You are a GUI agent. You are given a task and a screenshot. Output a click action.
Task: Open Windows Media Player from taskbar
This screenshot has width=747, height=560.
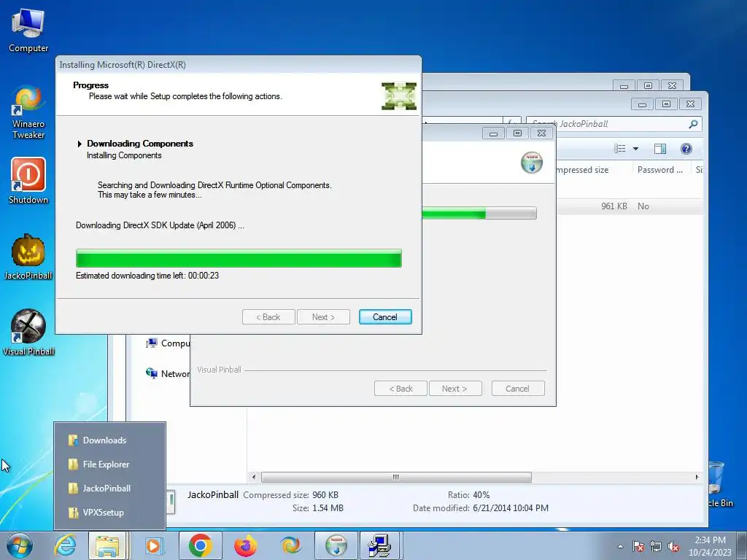[153, 545]
